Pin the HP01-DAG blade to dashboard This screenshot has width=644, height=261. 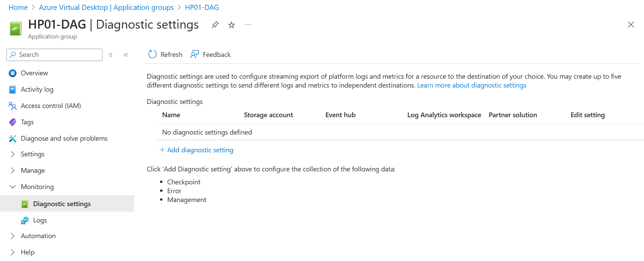coord(215,25)
